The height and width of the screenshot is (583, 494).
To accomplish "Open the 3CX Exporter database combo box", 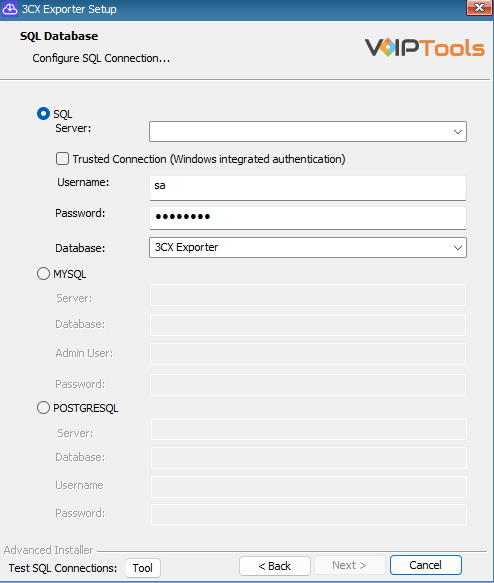I will (x=308, y=248).
